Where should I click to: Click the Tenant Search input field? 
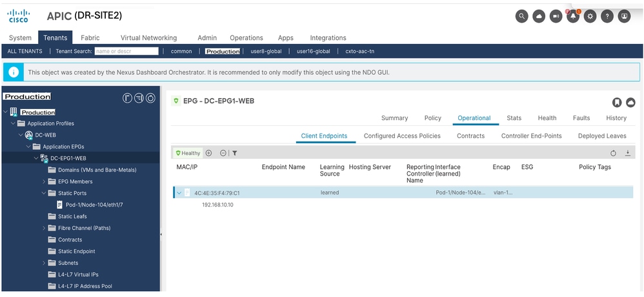[126, 52]
